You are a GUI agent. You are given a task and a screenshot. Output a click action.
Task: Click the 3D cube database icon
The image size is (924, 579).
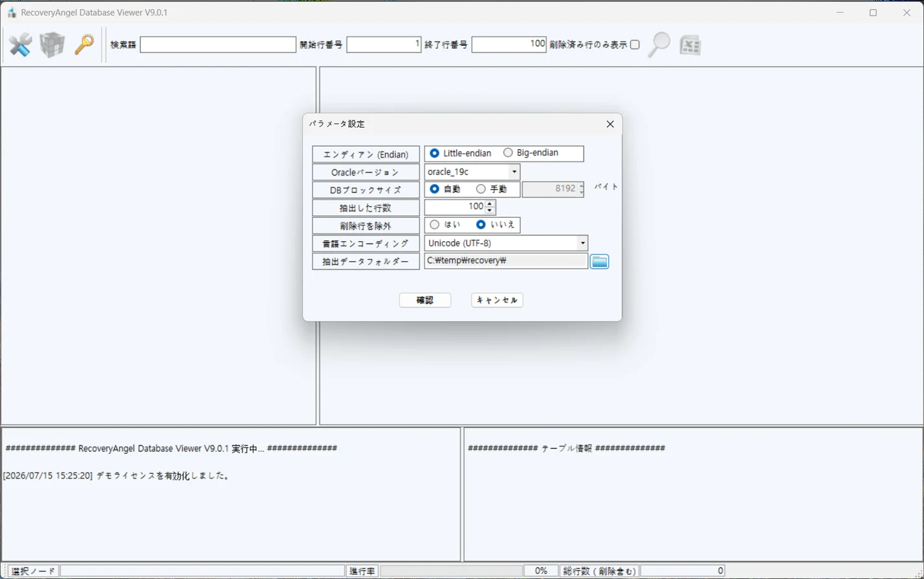pyautogui.click(x=52, y=45)
